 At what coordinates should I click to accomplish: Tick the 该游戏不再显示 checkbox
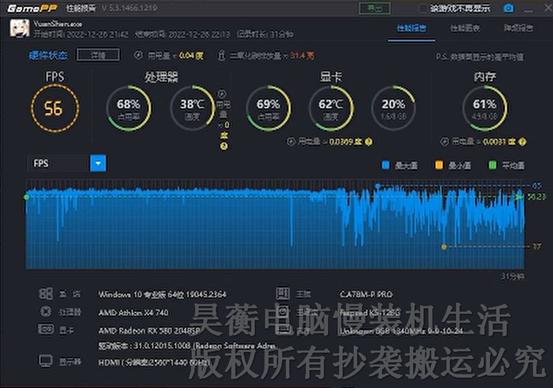click(x=423, y=8)
